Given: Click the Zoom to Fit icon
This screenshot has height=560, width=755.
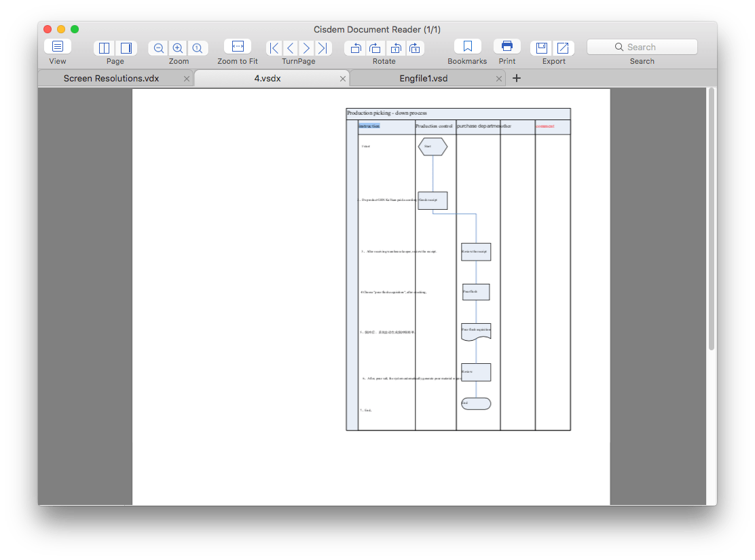Looking at the screenshot, I should point(238,47).
